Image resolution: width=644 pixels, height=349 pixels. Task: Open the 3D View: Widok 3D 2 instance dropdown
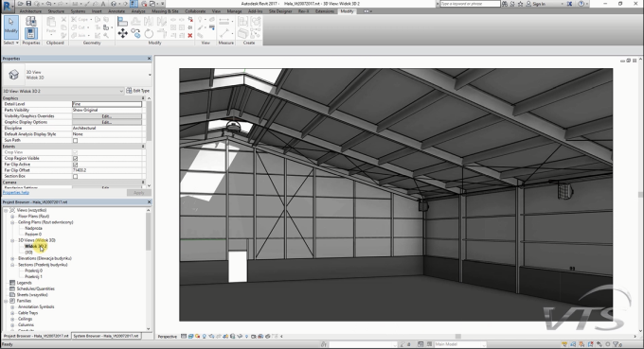(121, 91)
